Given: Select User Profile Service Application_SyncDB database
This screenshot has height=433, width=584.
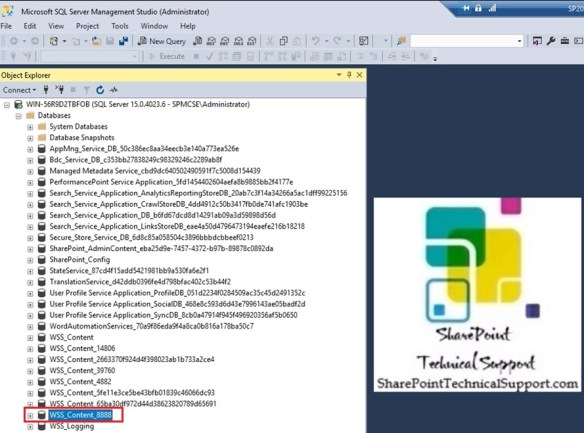Looking at the screenshot, I should tap(173, 315).
